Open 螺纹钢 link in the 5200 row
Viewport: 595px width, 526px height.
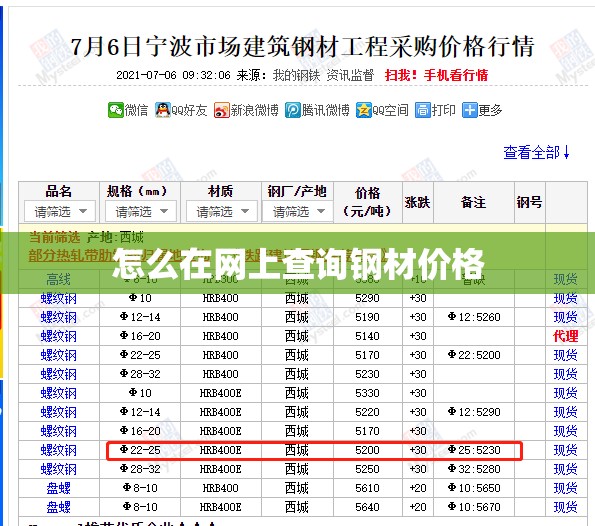pos(58,450)
